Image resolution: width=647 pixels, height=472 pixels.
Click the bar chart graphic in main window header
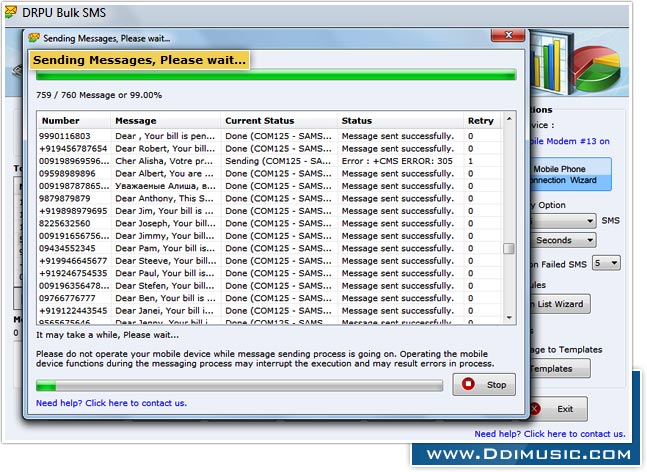click(550, 62)
